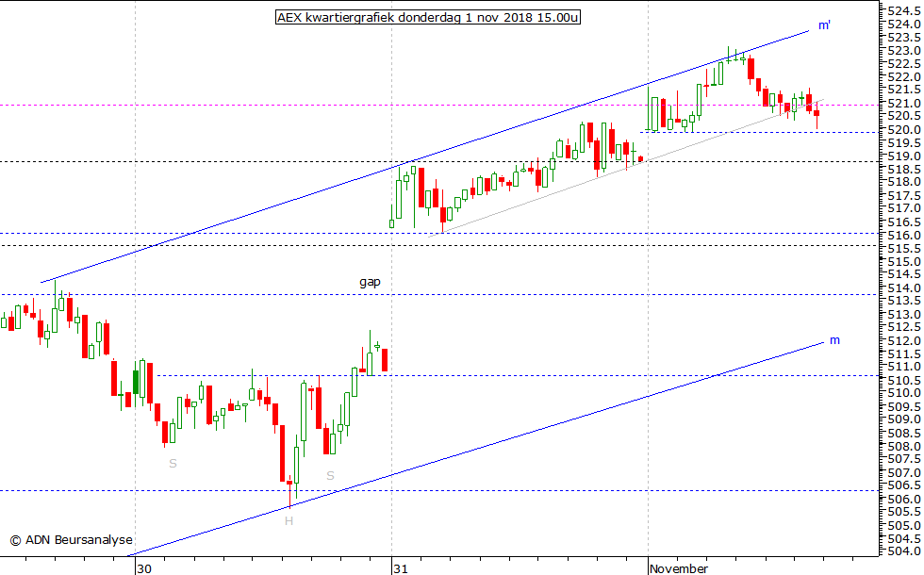Image resolution: width=924 pixels, height=575 pixels.
Task: Click the '© ADN Beursanalyse' copyright text
Action: (x=72, y=539)
